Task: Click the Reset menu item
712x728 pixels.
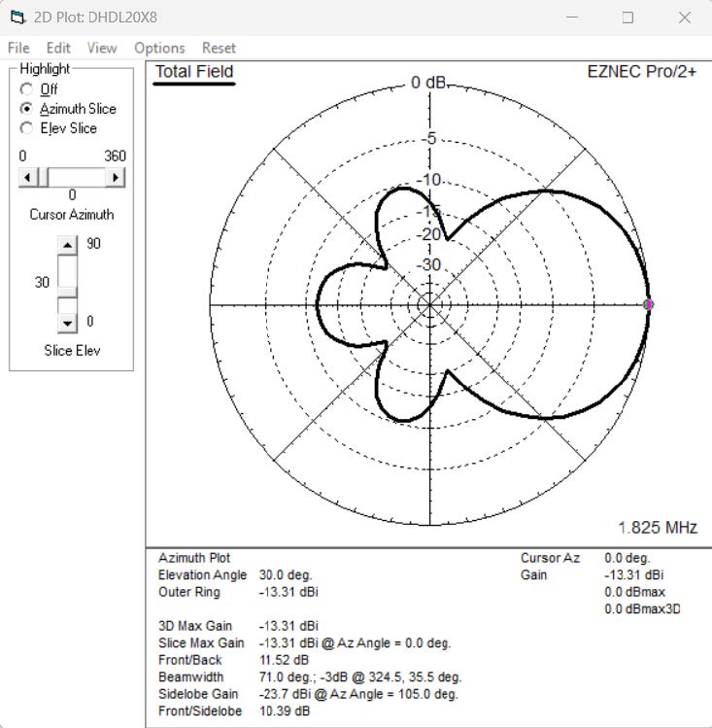Action: coord(219,48)
